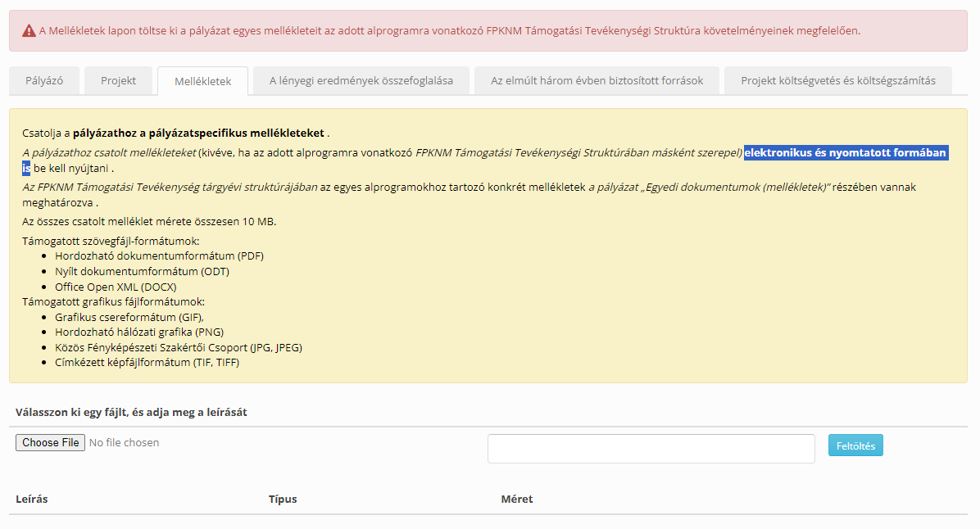
Task: Open the Projekt tab
Action: 118,81
